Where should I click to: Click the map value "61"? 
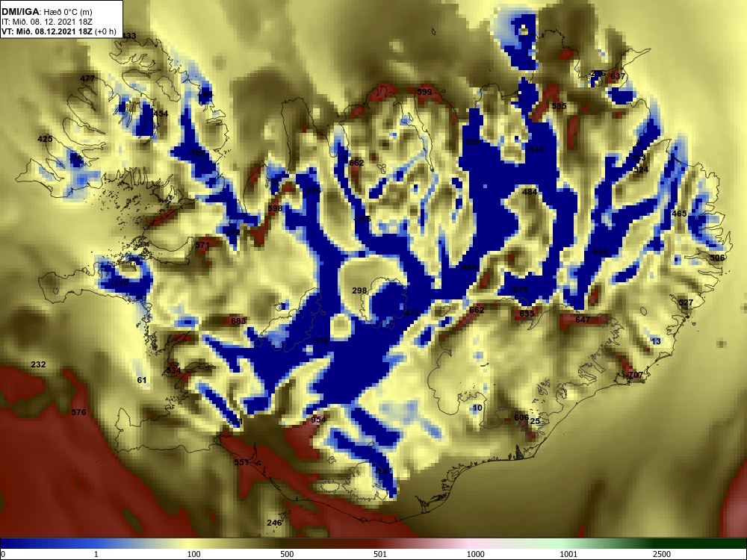141,380
